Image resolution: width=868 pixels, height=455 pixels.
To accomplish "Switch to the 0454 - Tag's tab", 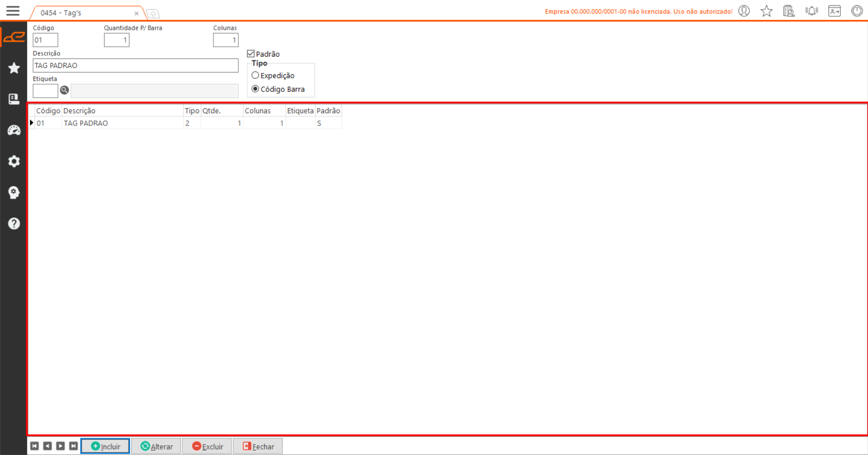I will pos(81,13).
